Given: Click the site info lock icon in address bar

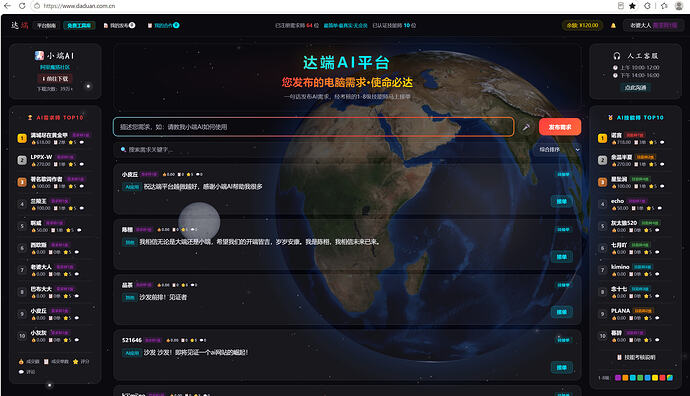Looking at the screenshot, I should click(37, 6).
